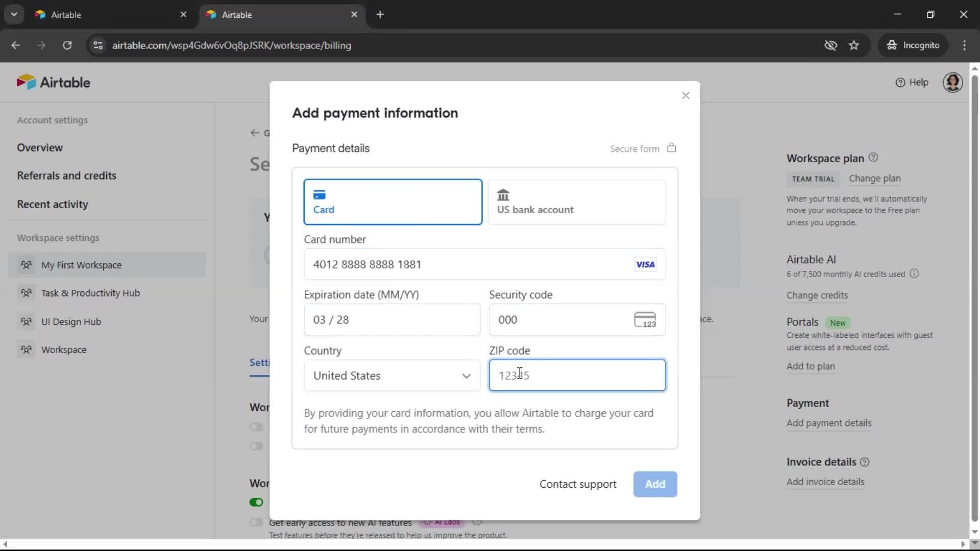Select the Card payment method
The height and width of the screenshot is (551, 980).
point(393,202)
